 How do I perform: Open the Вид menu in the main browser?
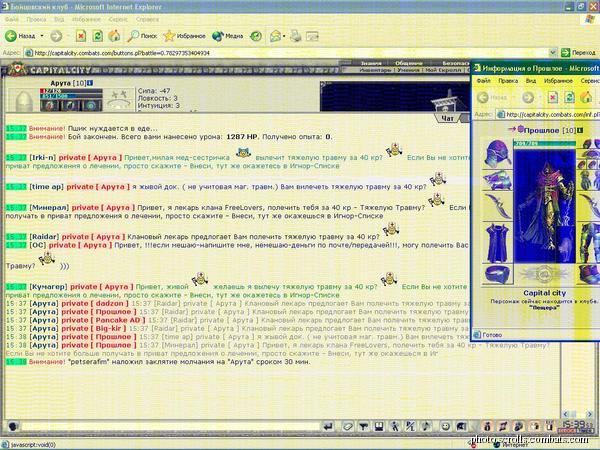pos(59,19)
